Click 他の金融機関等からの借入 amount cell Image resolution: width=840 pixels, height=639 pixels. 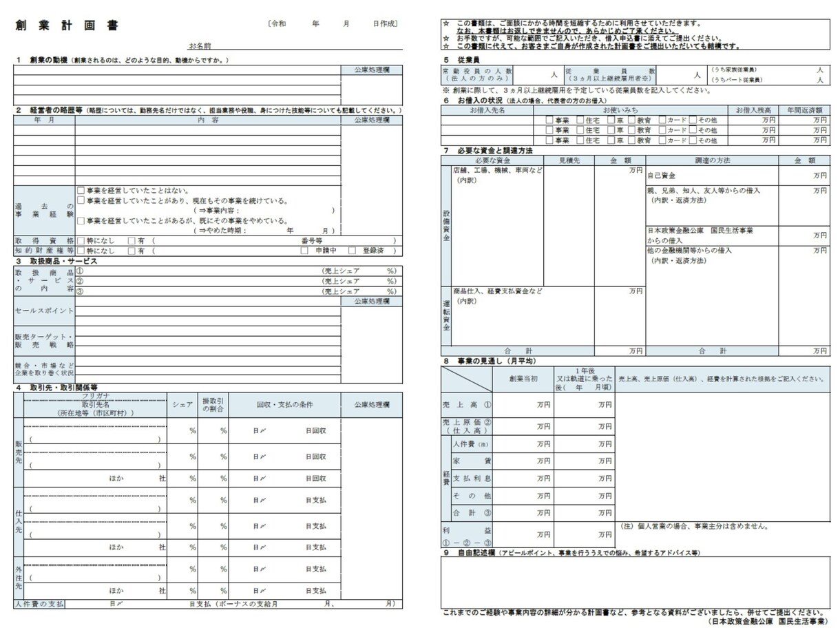(804, 295)
